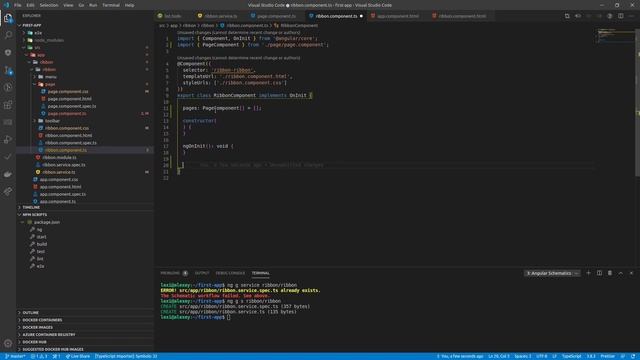640x360 pixels.
Task: Run the start npm script
Action: coord(42,237)
